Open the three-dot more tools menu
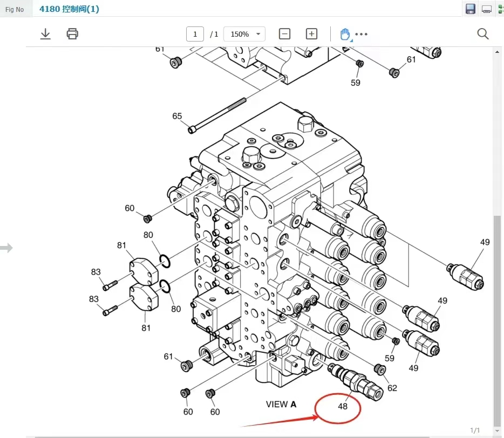504x438 pixels. coord(362,34)
